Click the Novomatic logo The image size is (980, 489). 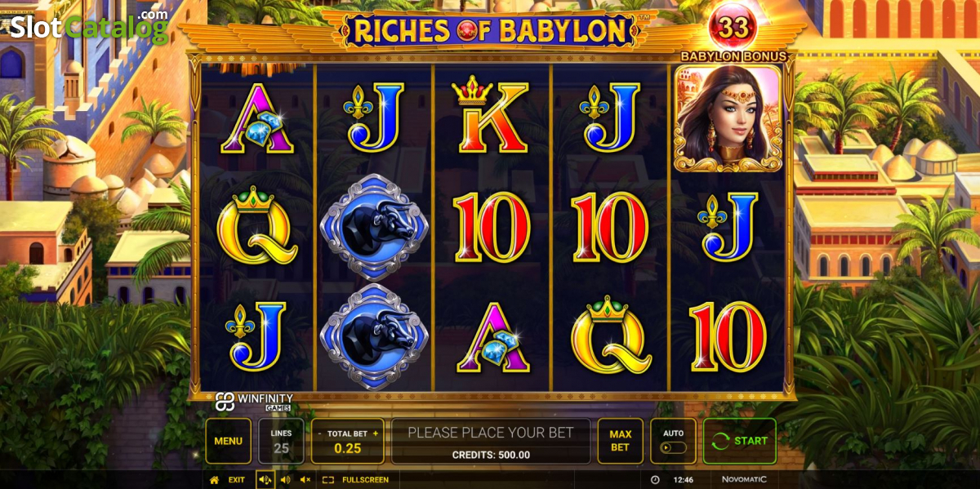pyautogui.click(x=745, y=480)
